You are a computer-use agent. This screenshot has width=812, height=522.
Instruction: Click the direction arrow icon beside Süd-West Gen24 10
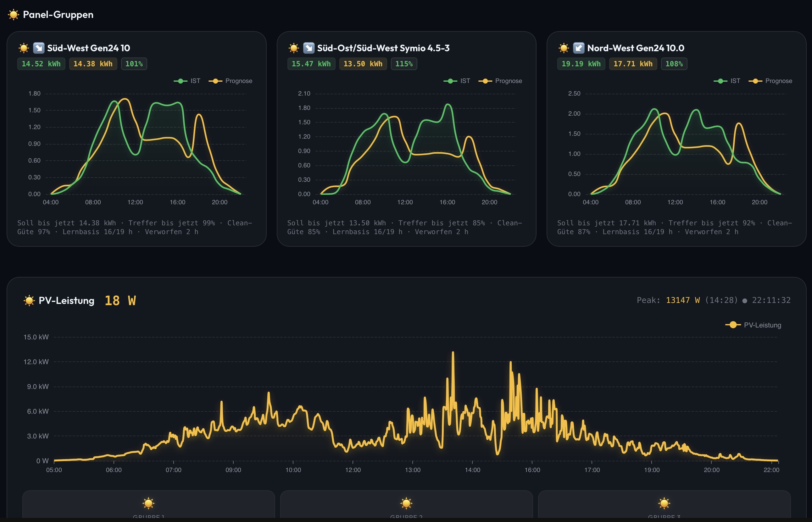[x=39, y=48]
